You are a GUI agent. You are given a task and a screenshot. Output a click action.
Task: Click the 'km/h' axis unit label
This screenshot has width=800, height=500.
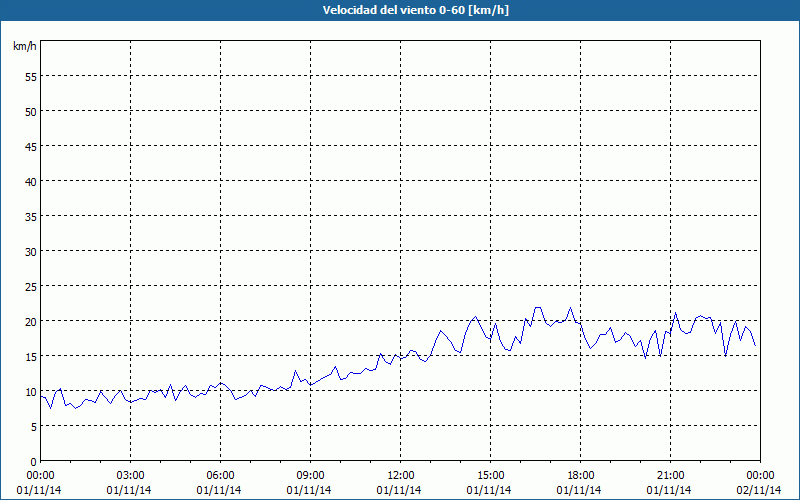coord(25,46)
